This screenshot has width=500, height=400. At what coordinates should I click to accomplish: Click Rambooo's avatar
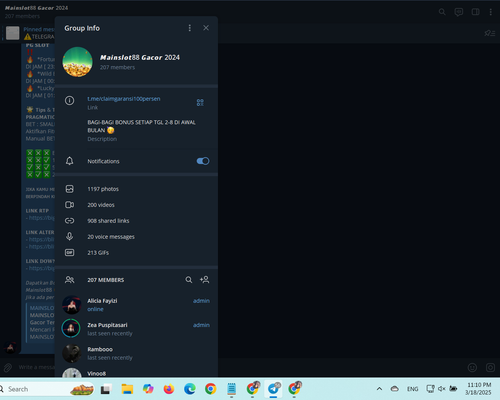pos(72,353)
